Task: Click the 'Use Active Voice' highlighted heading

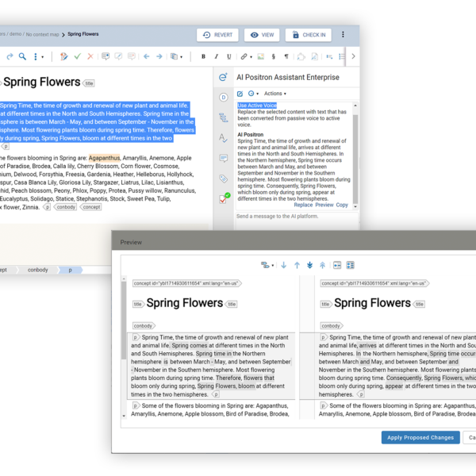Action: (257, 106)
